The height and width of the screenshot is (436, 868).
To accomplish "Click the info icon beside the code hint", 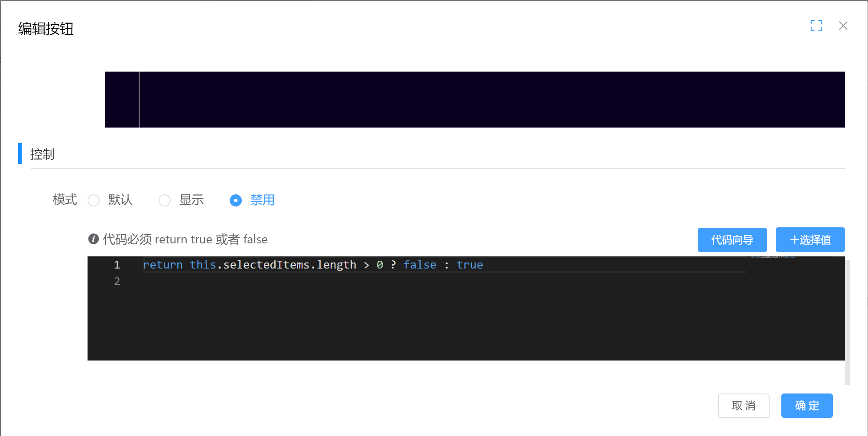I will pyautogui.click(x=93, y=239).
